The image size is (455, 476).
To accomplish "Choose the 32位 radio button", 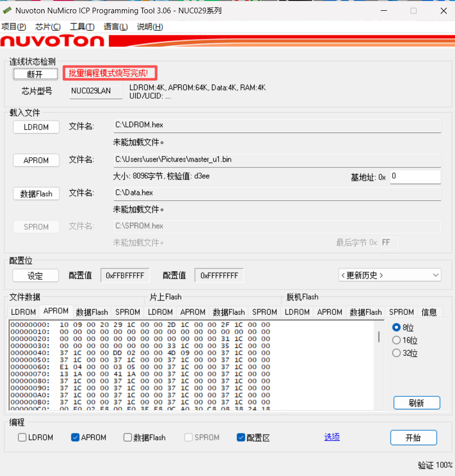I will click(396, 353).
